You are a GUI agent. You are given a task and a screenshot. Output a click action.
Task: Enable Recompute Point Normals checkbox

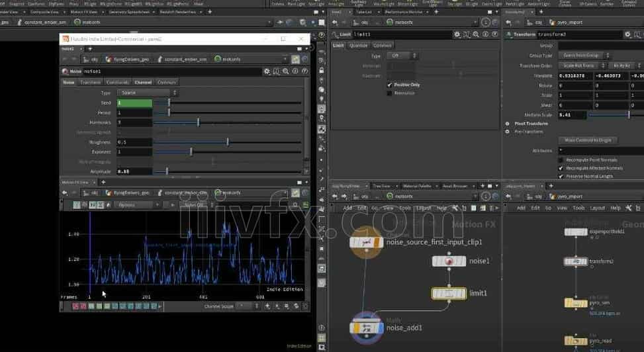pyautogui.click(x=561, y=159)
